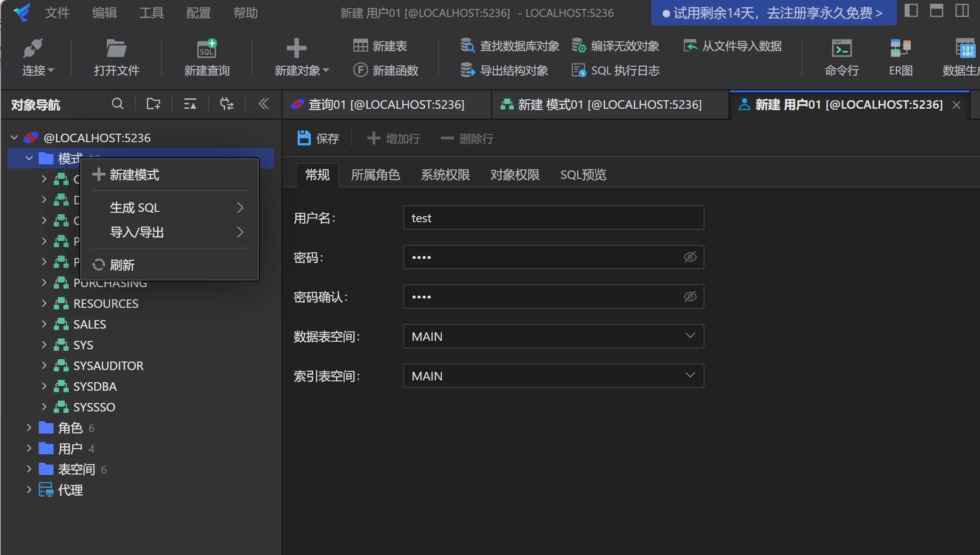Image resolution: width=980 pixels, height=555 pixels.
Task: Open the 生成 SQL submenu
Action: pyautogui.click(x=170, y=208)
